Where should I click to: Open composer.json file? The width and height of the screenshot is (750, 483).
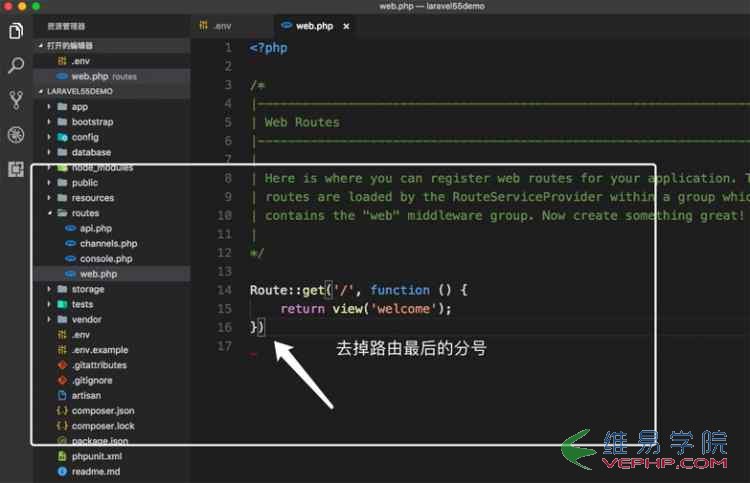coord(111,411)
